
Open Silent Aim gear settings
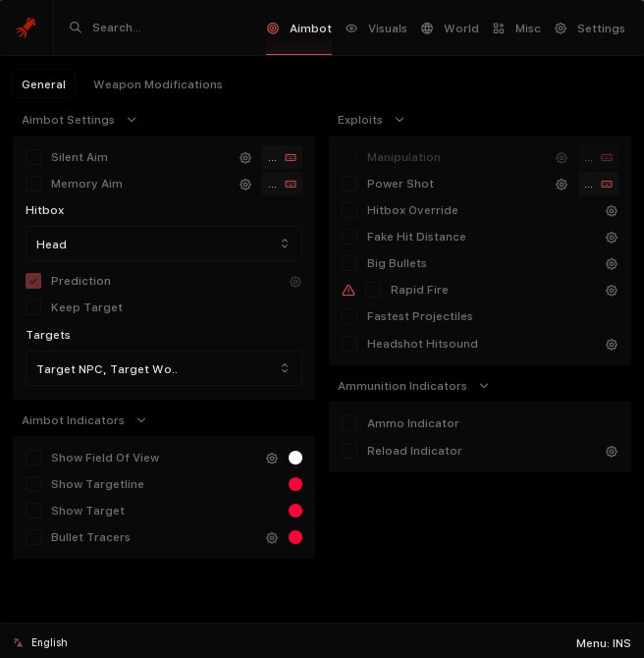[245, 158]
